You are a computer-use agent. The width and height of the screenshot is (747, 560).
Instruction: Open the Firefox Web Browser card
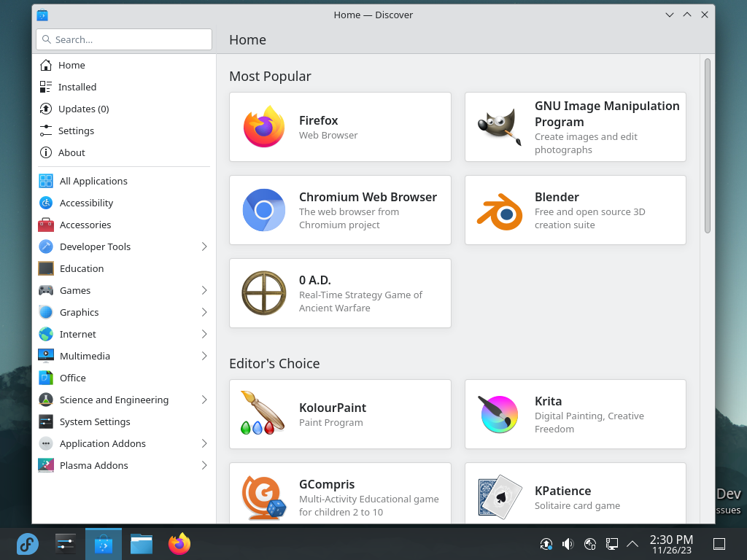coord(340,127)
